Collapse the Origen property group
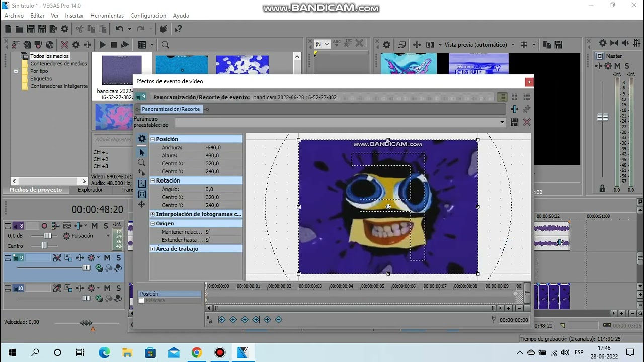 click(x=152, y=224)
